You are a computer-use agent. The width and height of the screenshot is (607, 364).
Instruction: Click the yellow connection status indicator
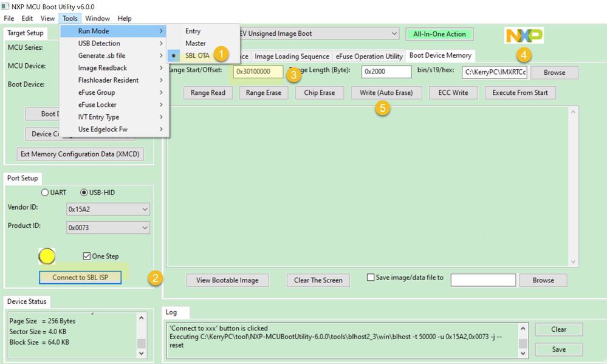point(47,256)
